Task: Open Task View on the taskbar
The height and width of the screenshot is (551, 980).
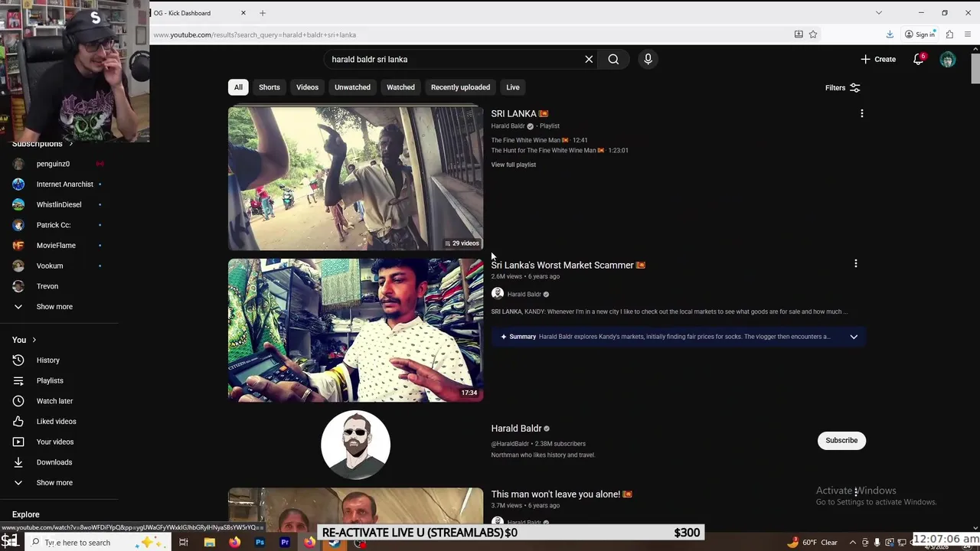Action: point(184,543)
